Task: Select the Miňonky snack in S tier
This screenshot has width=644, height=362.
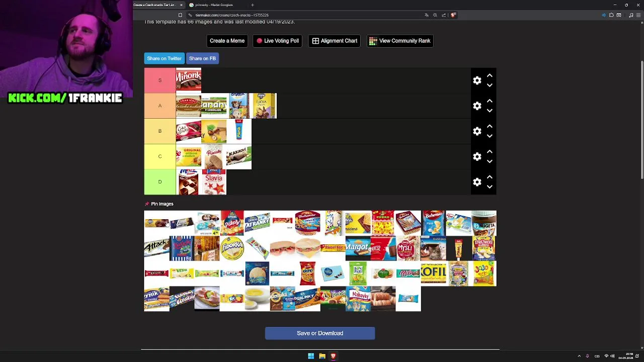Action: tap(189, 80)
